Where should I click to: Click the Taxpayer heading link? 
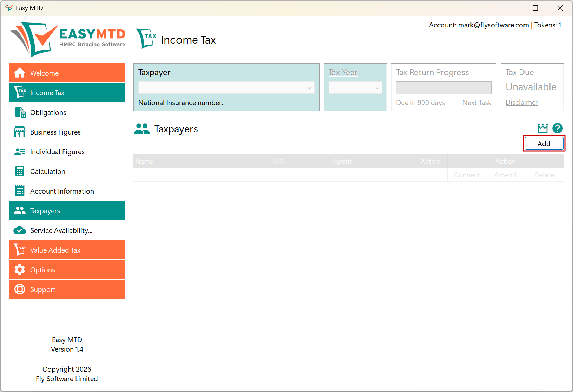pos(154,72)
